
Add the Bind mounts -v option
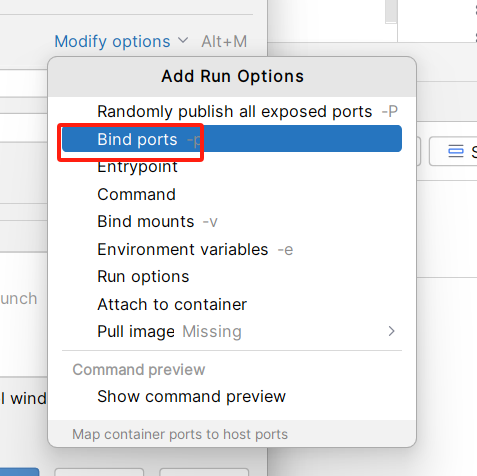tap(232, 222)
